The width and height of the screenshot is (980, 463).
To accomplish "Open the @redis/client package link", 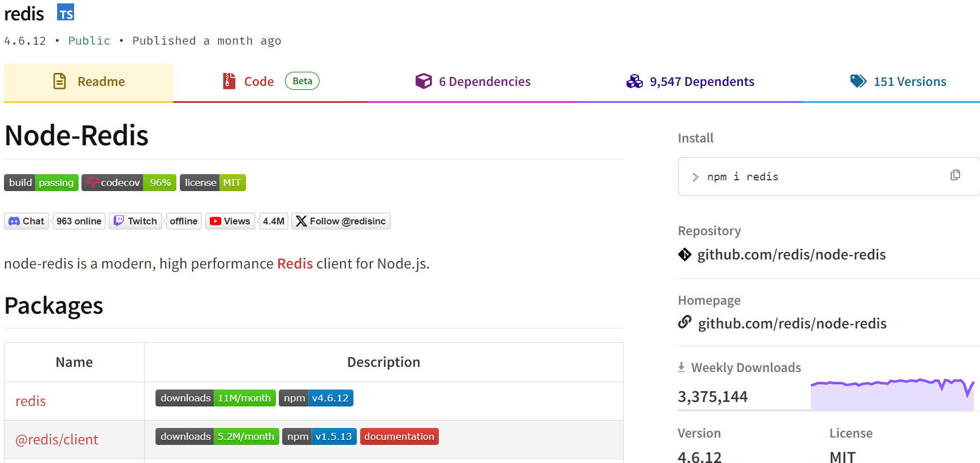I will (x=57, y=439).
